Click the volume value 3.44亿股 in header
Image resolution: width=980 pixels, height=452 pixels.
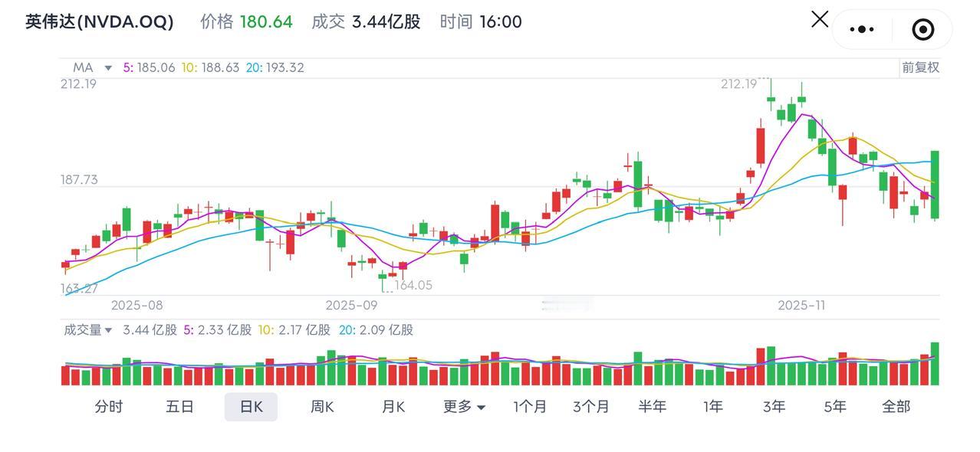pos(386,21)
